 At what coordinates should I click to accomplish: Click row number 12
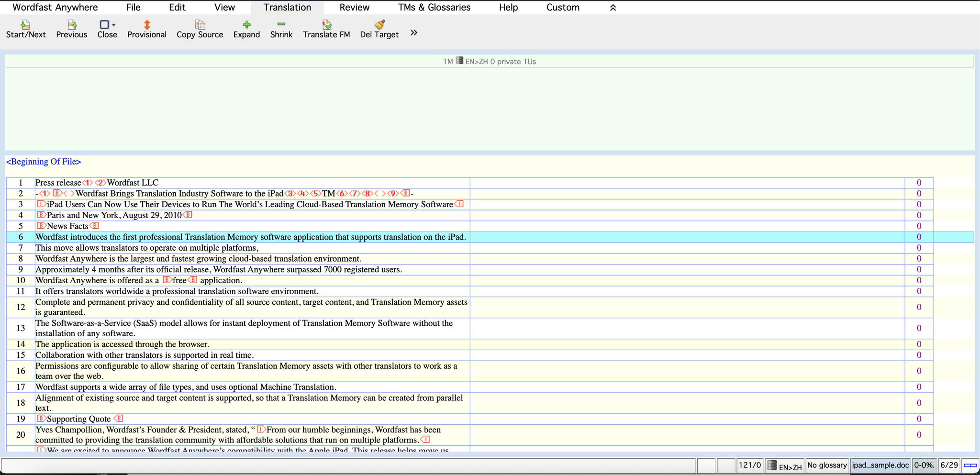[21, 307]
